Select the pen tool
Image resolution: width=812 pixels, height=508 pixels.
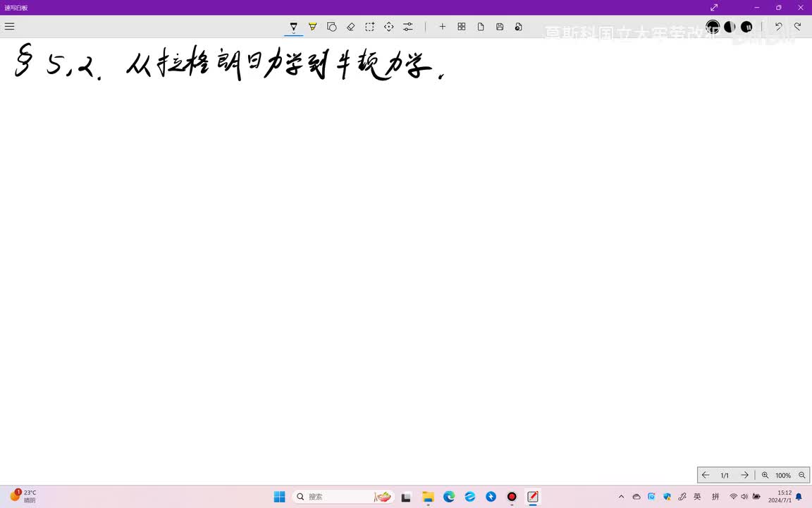point(294,26)
